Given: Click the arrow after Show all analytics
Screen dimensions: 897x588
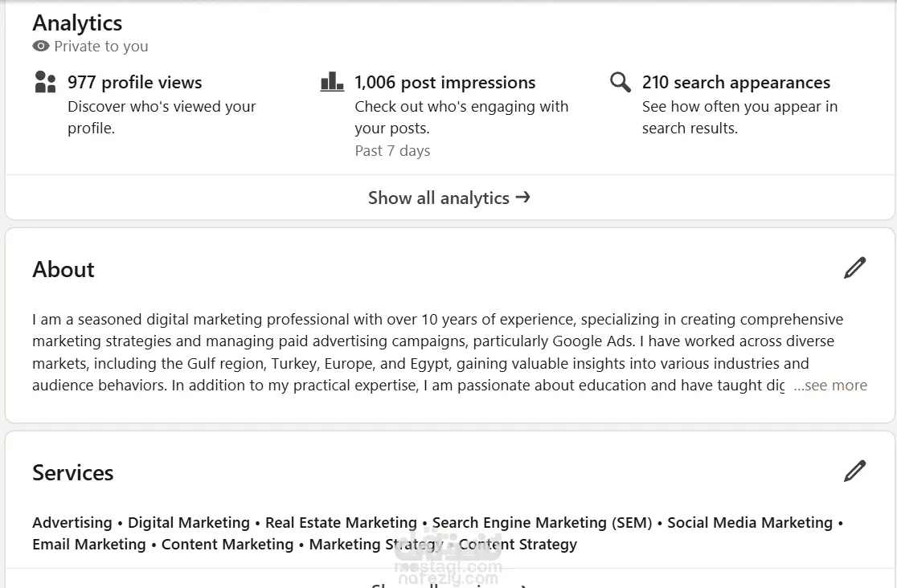Looking at the screenshot, I should (523, 197).
